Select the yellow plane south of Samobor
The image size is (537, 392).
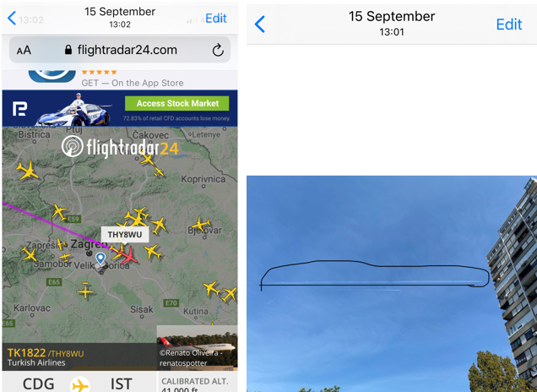tap(85, 291)
